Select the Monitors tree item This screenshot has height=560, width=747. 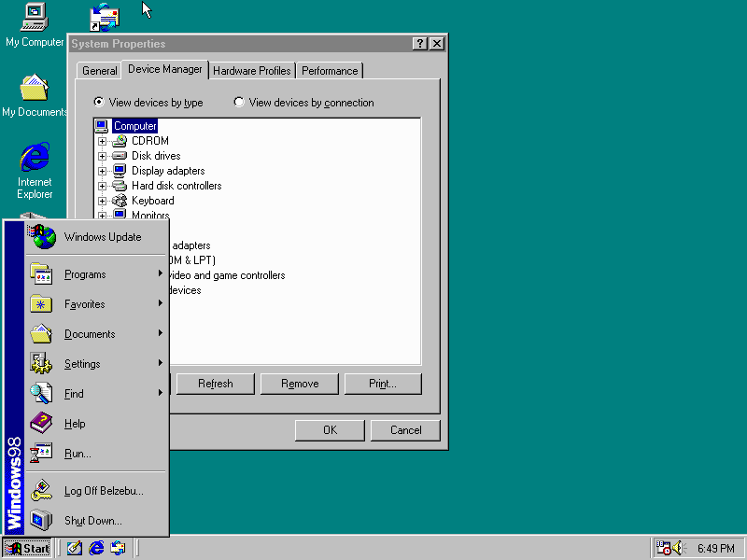coord(150,215)
